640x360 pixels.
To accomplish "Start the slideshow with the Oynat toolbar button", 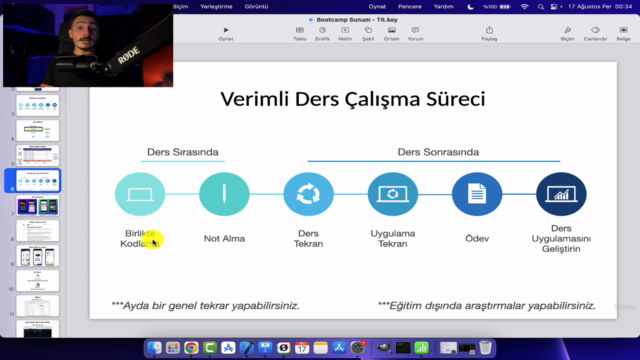I will click(226, 33).
